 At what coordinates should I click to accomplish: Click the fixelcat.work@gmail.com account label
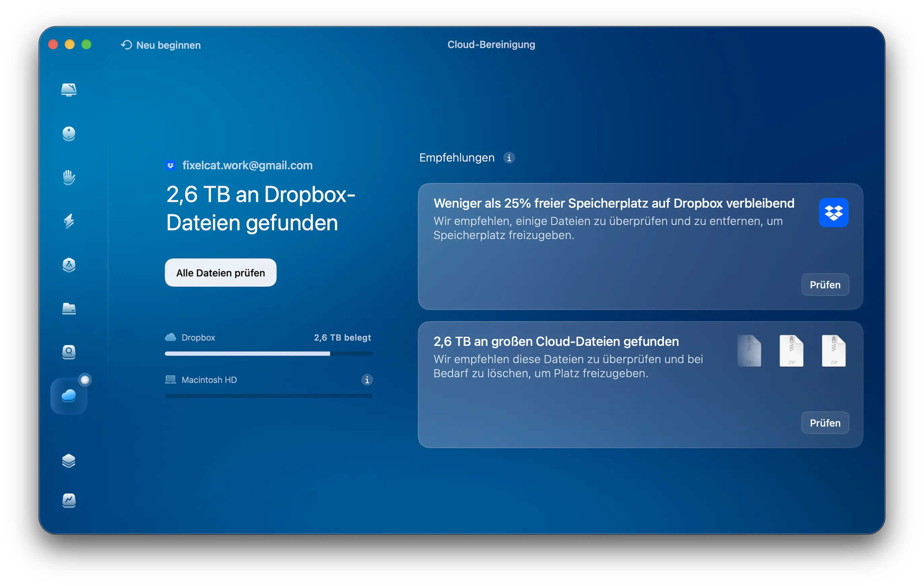[x=247, y=165]
